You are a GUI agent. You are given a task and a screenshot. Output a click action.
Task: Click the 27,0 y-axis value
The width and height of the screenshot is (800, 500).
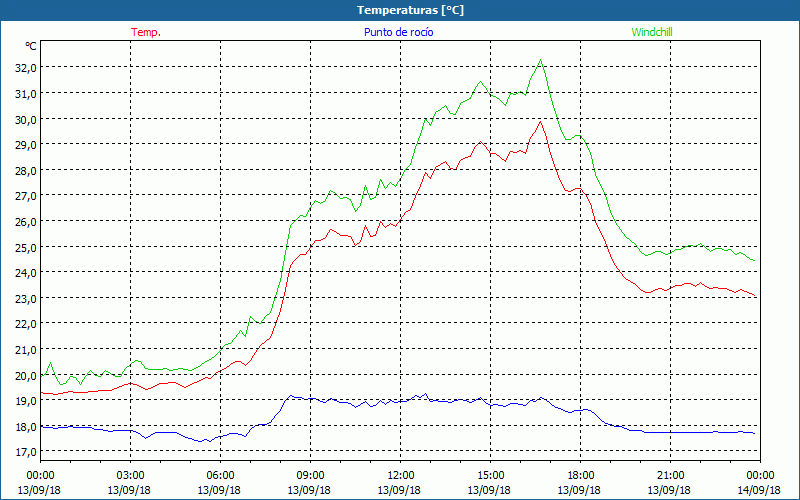click(25, 196)
